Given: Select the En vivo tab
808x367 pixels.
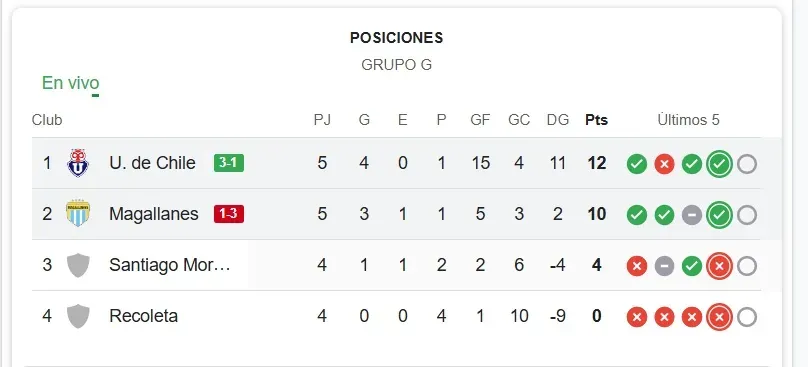Looking at the screenshot, I should 71,83.
